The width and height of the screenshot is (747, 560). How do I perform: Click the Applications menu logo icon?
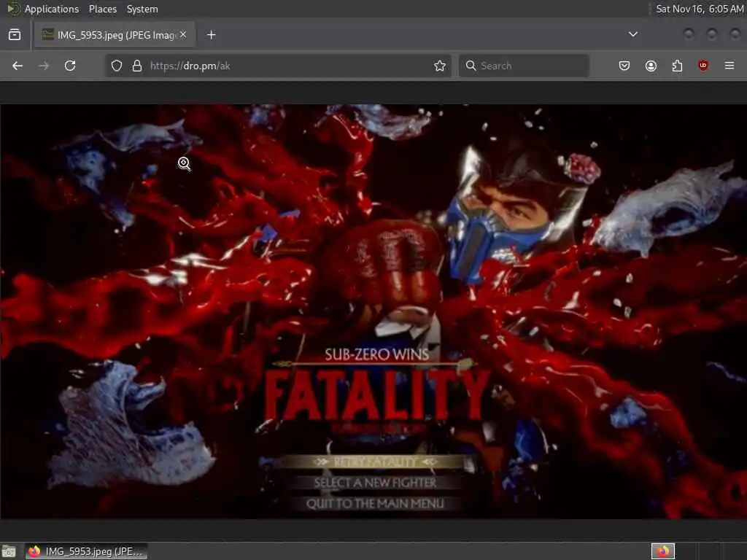pyautogui.click(x=13, y=9)
